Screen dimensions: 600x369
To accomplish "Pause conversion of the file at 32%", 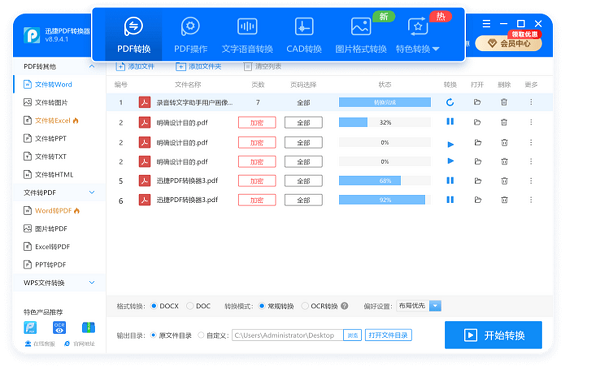I will tap(450, 122).
